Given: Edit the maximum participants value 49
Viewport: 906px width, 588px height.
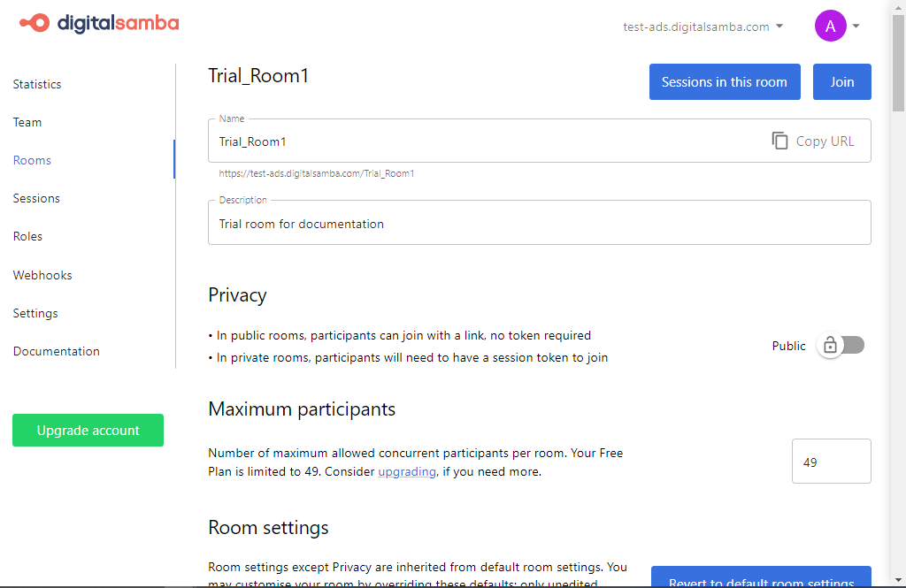Looking at the screenshot, I should point(831,461).
